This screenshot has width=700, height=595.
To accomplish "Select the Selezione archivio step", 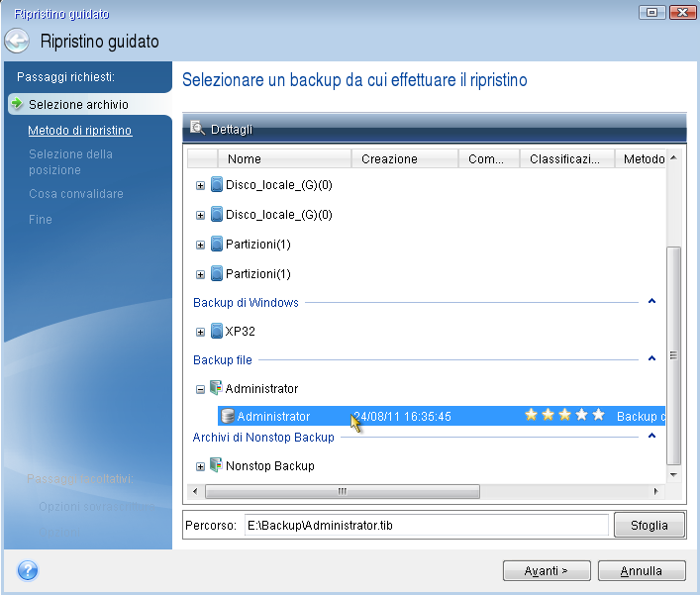I will pos(78,104).
